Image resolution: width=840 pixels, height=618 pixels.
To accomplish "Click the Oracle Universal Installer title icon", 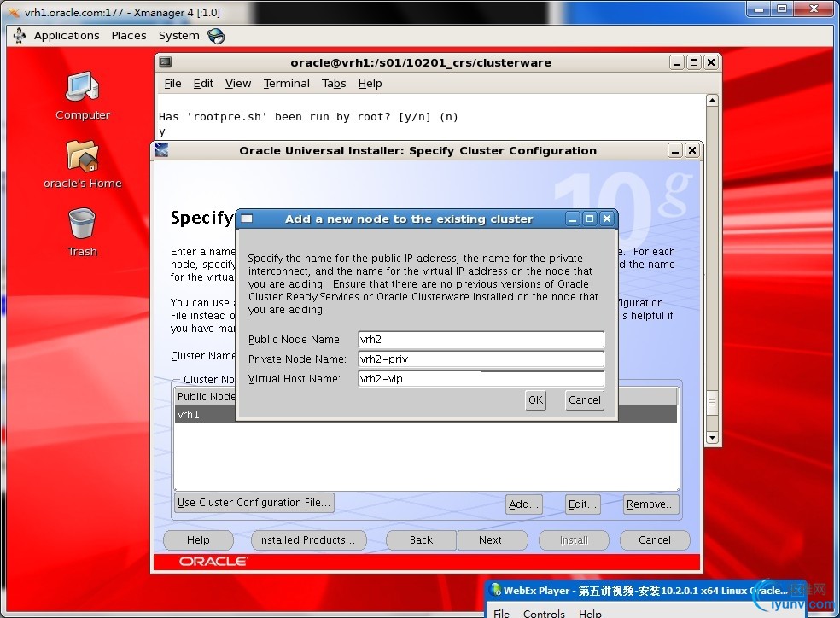I will point(161,150).
